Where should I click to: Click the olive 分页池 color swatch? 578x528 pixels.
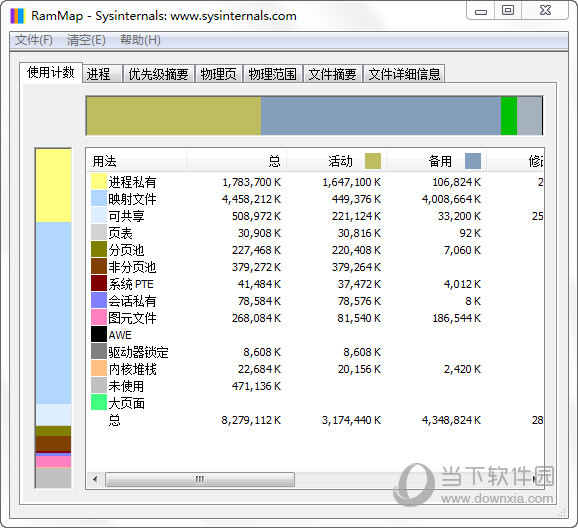coord(99,249)
